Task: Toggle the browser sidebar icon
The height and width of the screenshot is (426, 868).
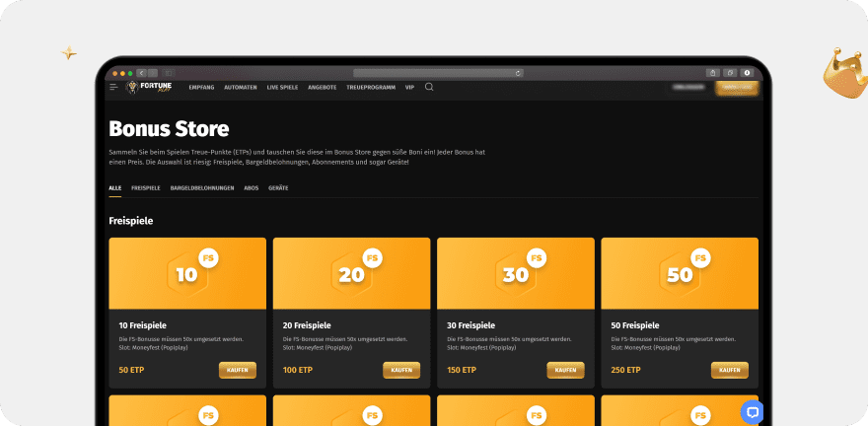Action: click(169, 73)
